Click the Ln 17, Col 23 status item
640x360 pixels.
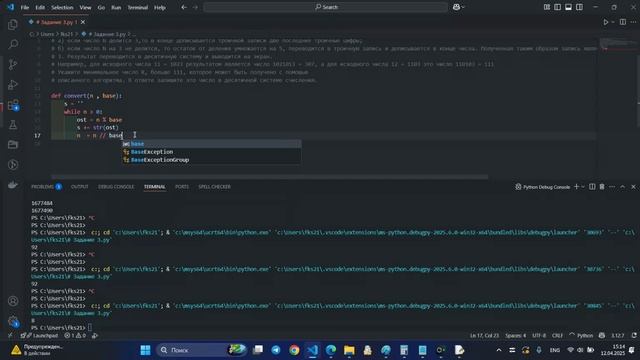(x=484, y=336)
